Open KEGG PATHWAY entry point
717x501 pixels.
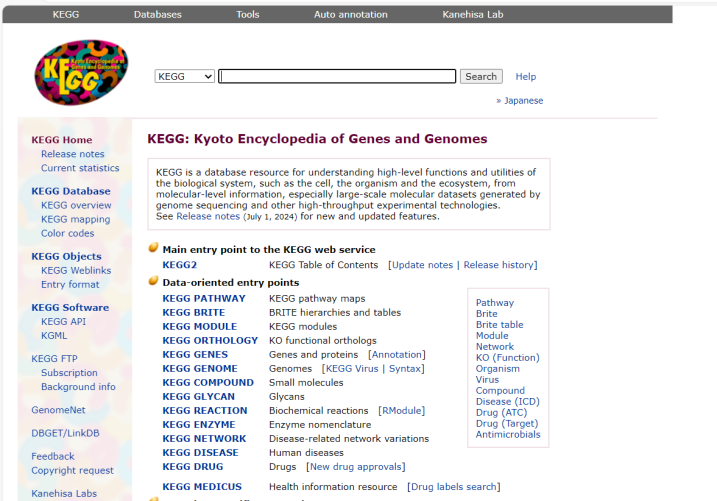click(x=204, y=298)
